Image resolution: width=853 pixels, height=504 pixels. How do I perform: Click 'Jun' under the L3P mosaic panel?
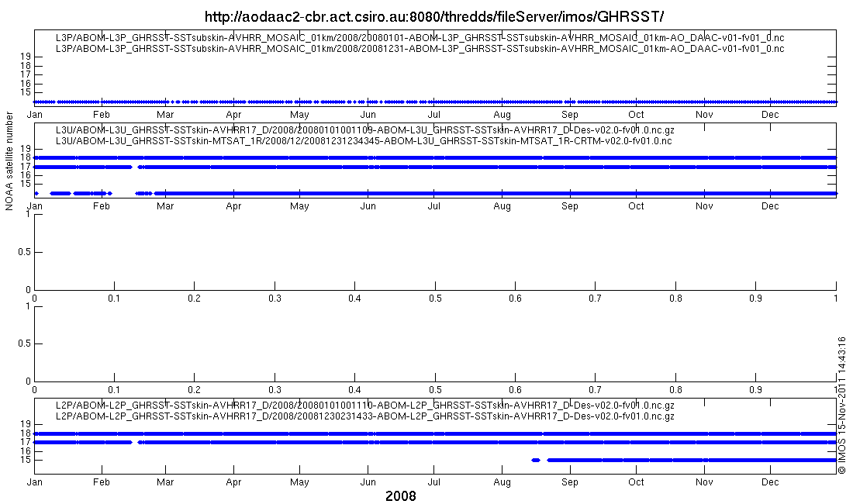[x=368, y=115]
